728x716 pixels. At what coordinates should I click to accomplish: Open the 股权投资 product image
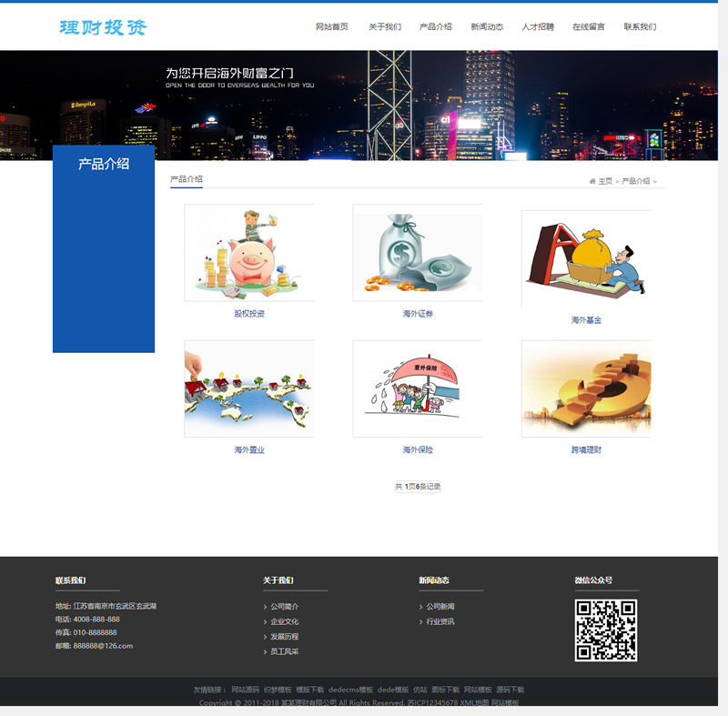coord(248,252)
